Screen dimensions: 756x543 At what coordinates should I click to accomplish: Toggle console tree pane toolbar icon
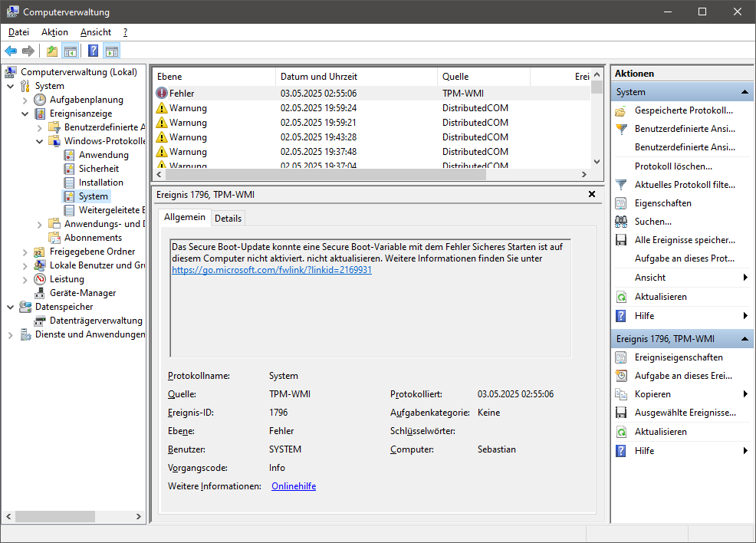[71, 51]
